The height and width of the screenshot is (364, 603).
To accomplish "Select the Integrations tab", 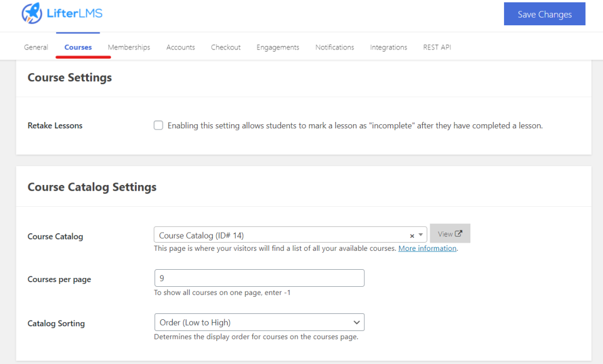I will [x=388, y=47].
